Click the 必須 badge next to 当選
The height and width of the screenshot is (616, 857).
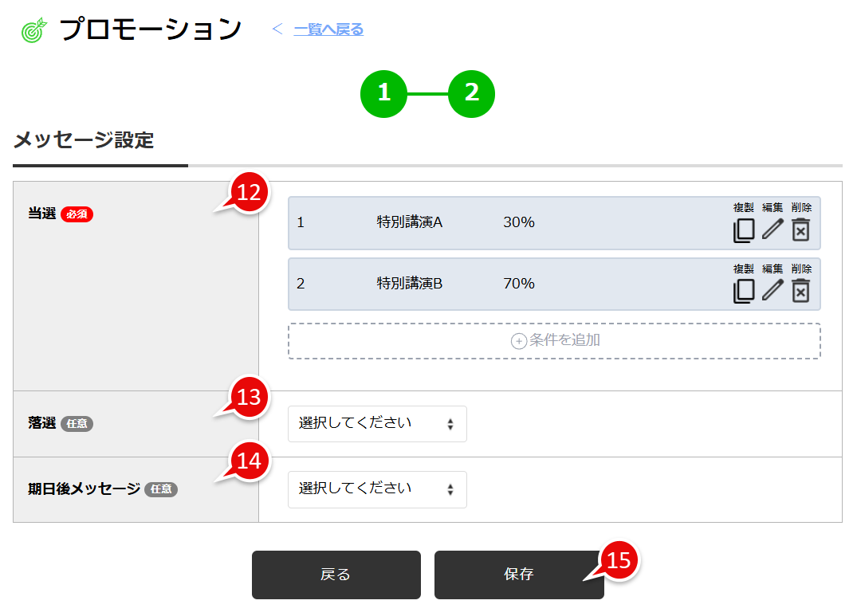pyautogui.click(x=77, y=214)
